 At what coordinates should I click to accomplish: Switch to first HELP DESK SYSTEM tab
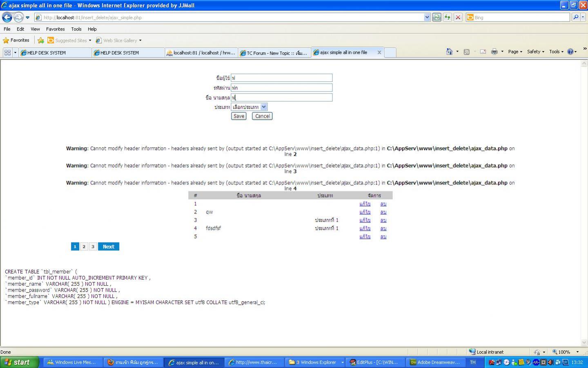coord(55,53)
